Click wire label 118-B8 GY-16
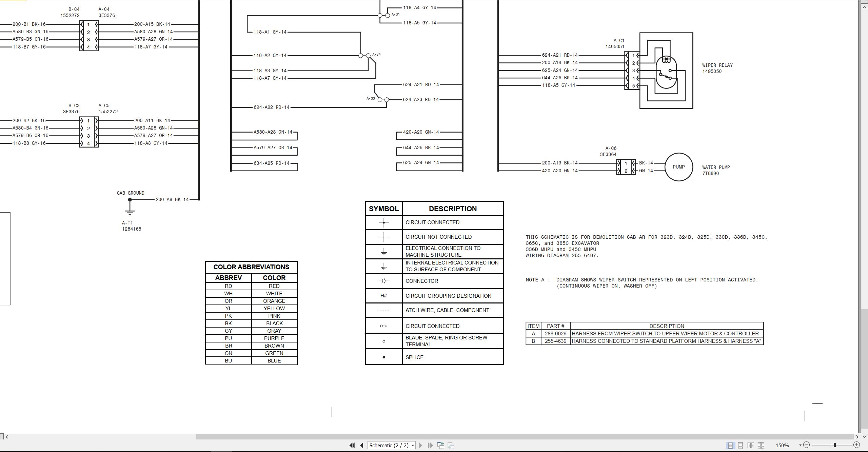Image resolution: width=868 pixels, height=452 pixels. click(29, 143)
